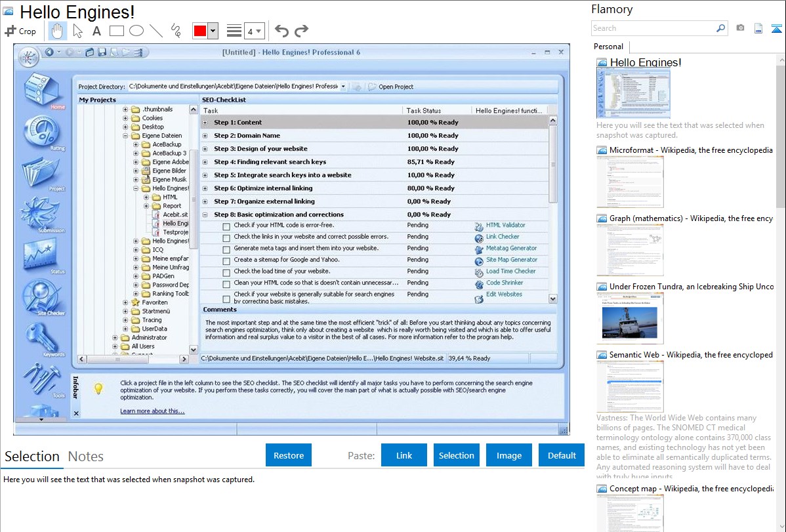Select the text annotation tool

(96, 31)
